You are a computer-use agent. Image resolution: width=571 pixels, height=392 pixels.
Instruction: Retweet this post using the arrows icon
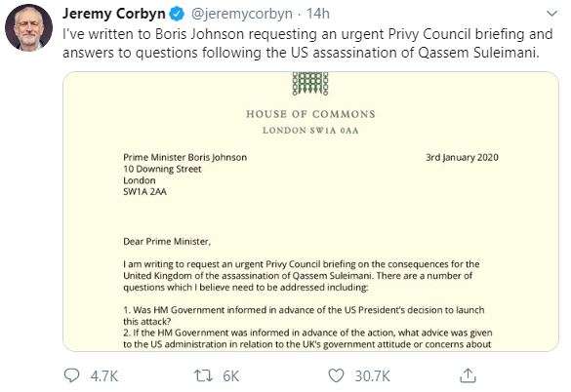click(203, 375)
